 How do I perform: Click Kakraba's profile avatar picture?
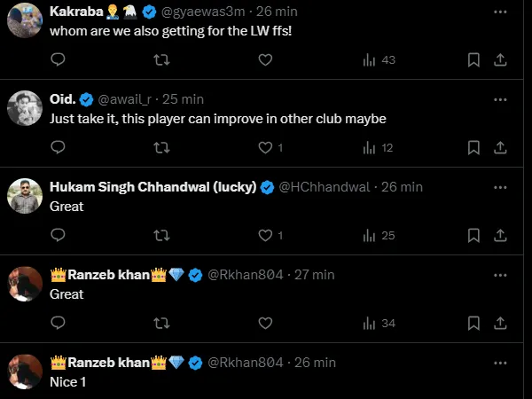(x=25, y=21)
